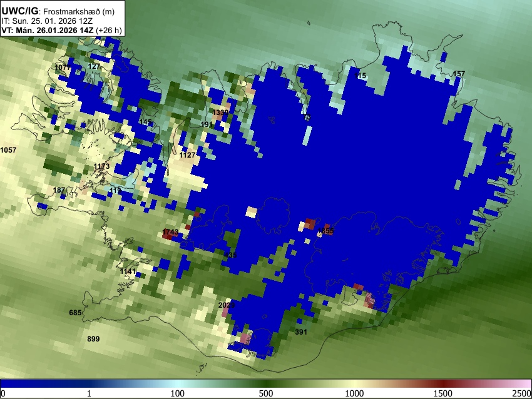Click the map value label 1127

[x=187, y=155]
